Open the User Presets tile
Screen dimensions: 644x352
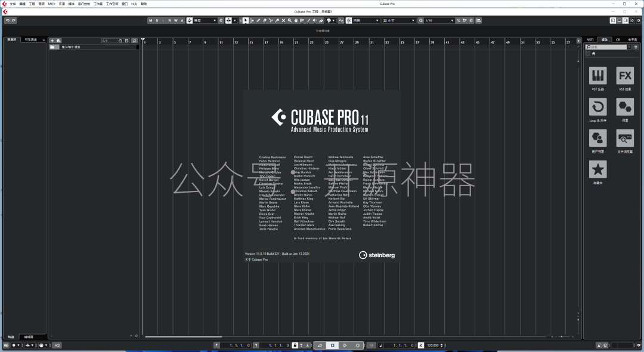pyautogui.click(x=597, y=138)
